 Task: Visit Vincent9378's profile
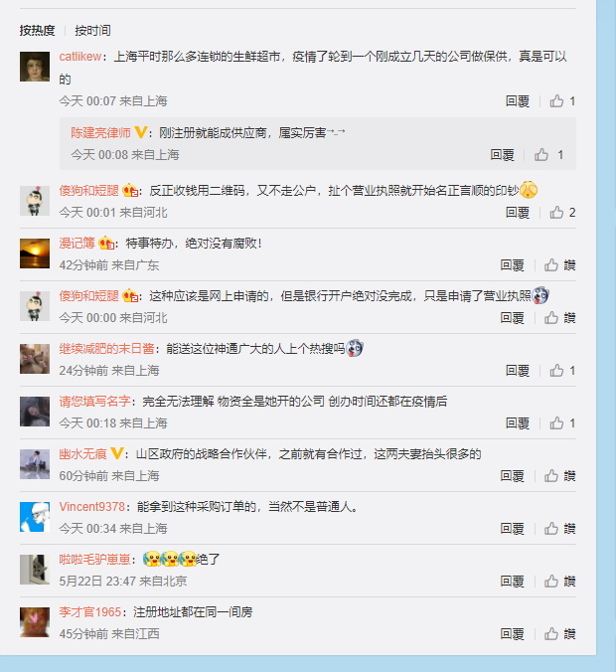(x=92, y=507)
